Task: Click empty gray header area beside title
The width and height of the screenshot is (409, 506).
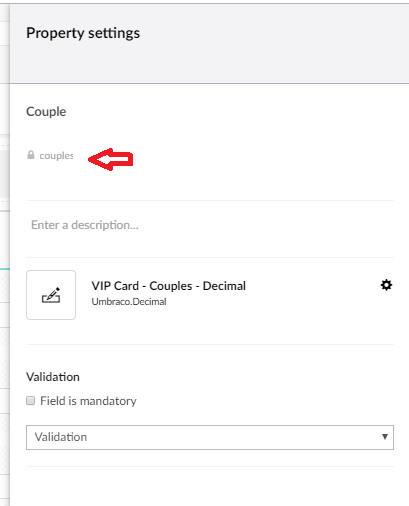Action: [273, 43]
